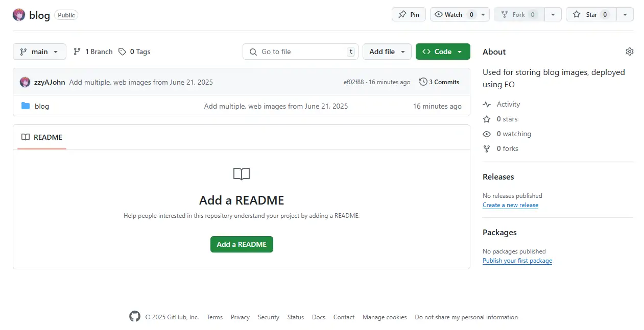Click the repository owner avatar next to blog title
This screenshot has height=330, width=644.
point(19,15)
